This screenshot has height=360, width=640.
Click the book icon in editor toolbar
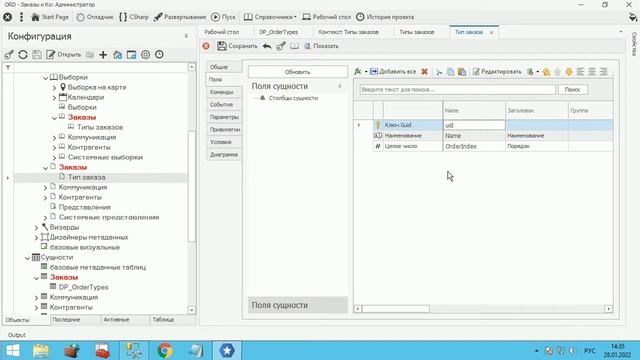(x=294, y=46)
